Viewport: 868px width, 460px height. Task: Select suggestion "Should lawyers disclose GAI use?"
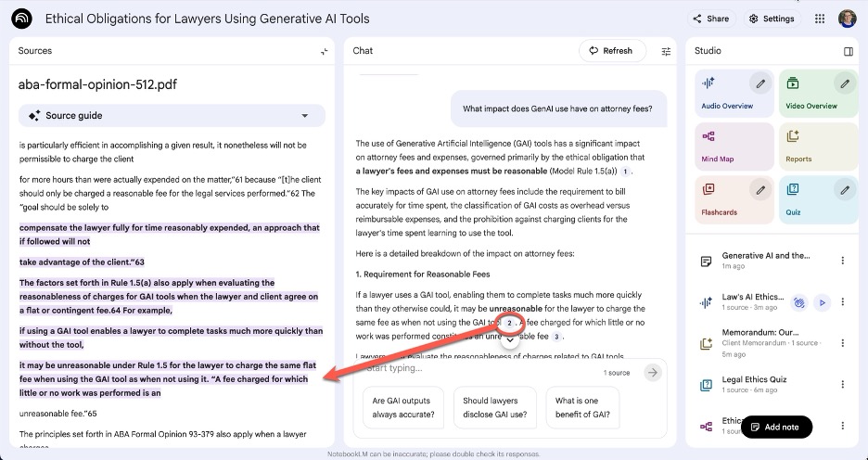click(494, 408)
